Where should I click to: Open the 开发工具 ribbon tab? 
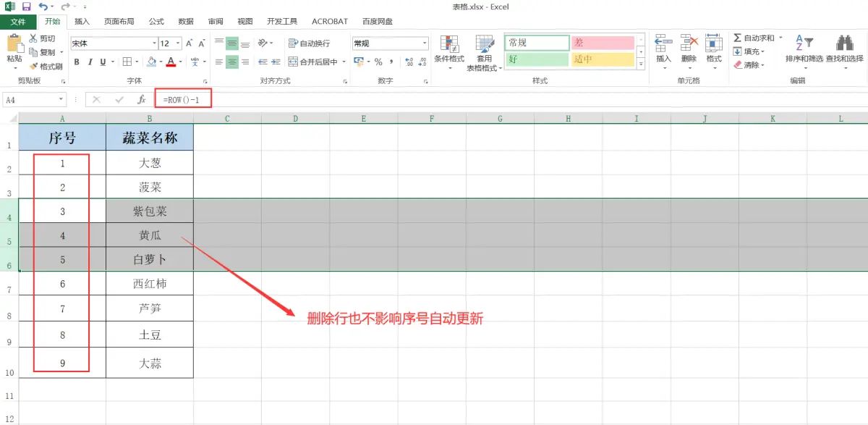coord(281,21)
